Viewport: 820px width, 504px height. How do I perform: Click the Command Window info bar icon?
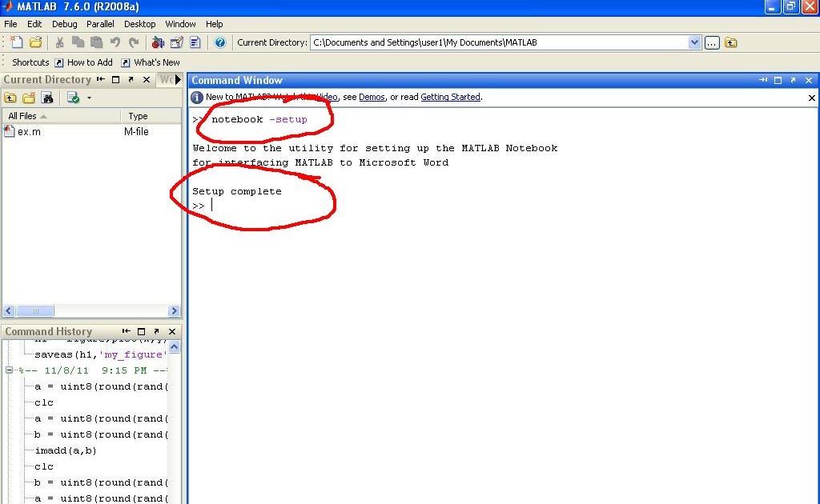tap(197, 98)
